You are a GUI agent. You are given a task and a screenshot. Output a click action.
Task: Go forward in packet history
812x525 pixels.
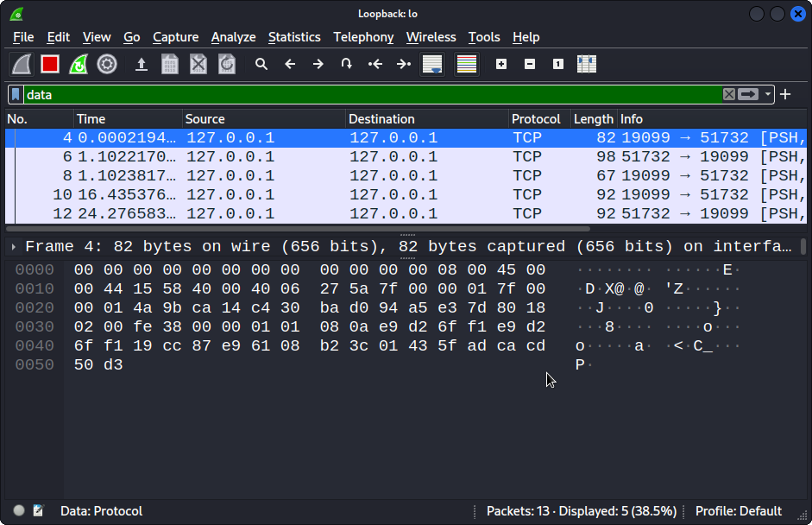click(318, 64)
